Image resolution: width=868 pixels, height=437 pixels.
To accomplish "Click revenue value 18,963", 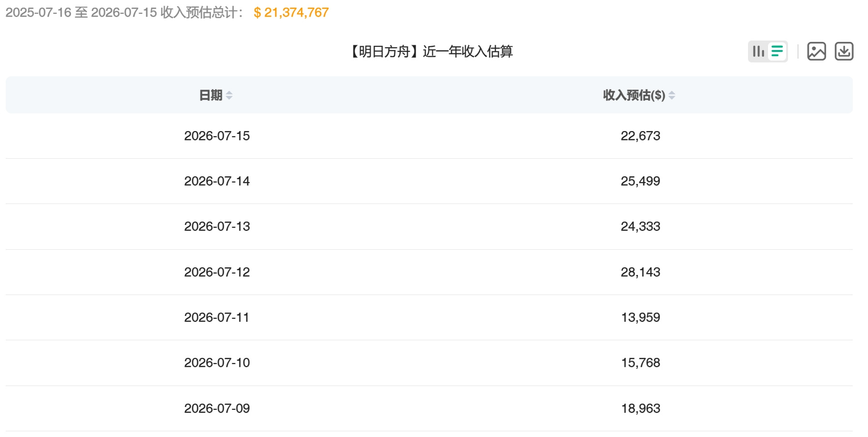I will tap(640, 408).
